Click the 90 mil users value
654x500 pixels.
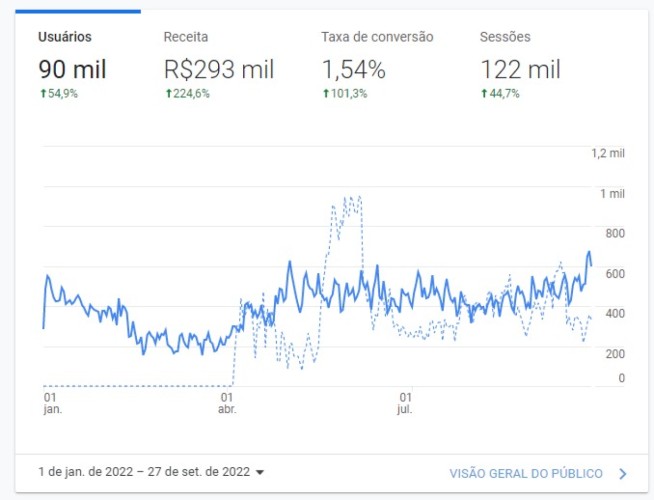click(x=72, y=69)
